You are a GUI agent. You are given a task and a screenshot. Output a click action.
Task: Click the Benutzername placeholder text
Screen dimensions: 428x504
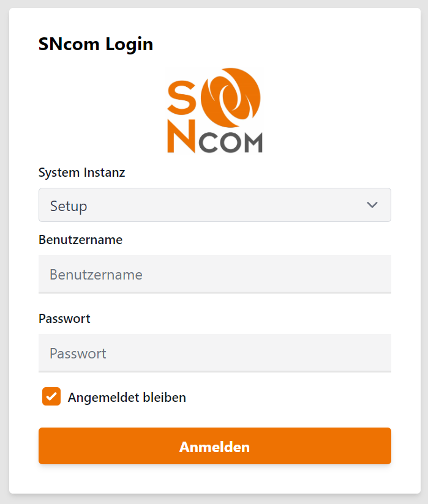(96, 275)
